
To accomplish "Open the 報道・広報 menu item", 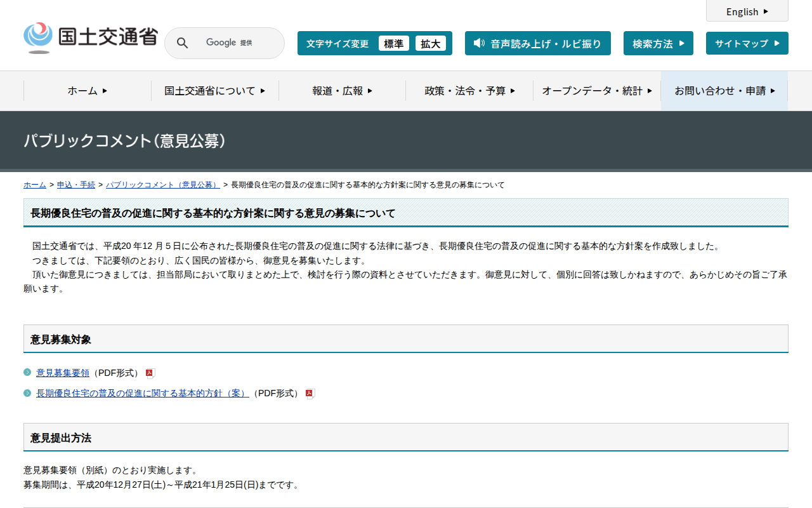I will tap(341, 90).
